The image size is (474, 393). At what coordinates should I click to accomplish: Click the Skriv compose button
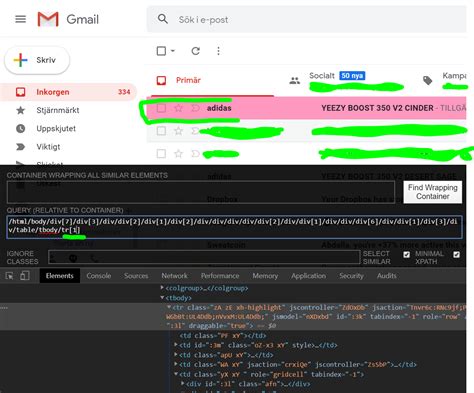37,60
